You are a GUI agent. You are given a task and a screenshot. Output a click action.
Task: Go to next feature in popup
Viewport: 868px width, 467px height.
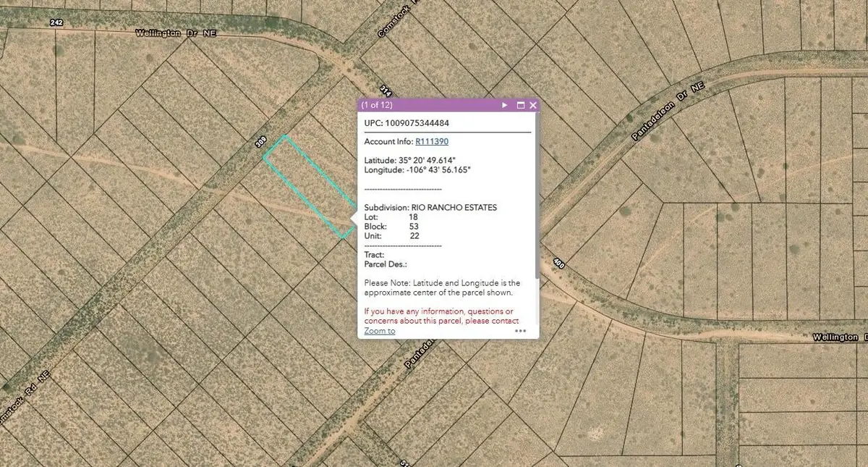pyautogui.click(x=505, y=106)
